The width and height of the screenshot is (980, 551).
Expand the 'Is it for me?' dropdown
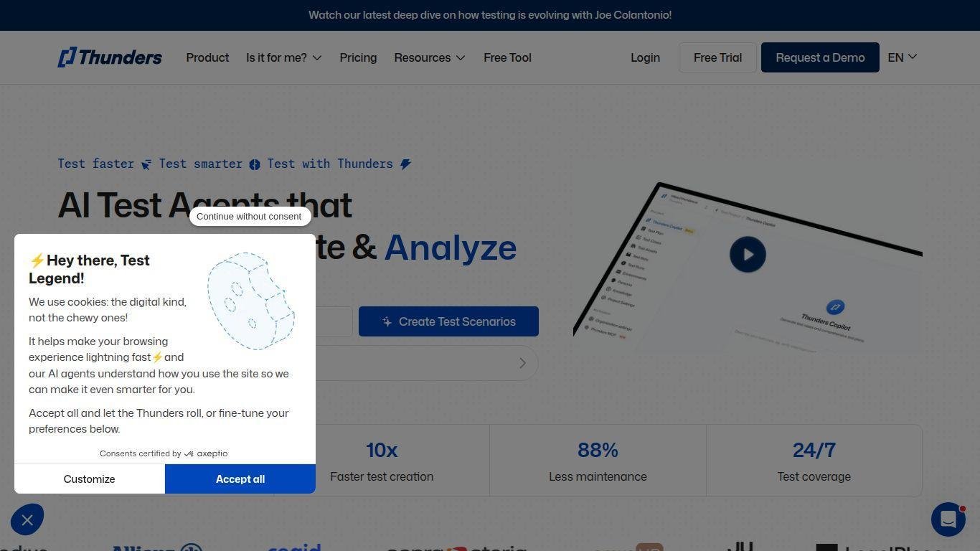[x=283, y=57]
